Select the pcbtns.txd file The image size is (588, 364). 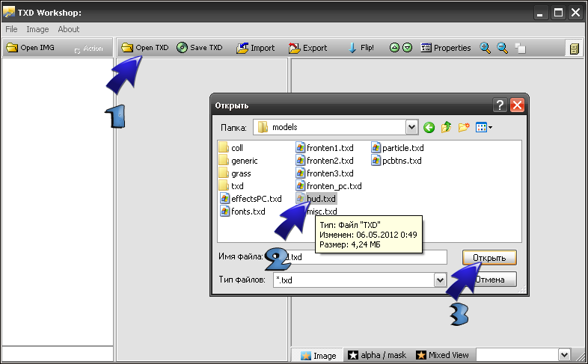click(x=396, y=161)
